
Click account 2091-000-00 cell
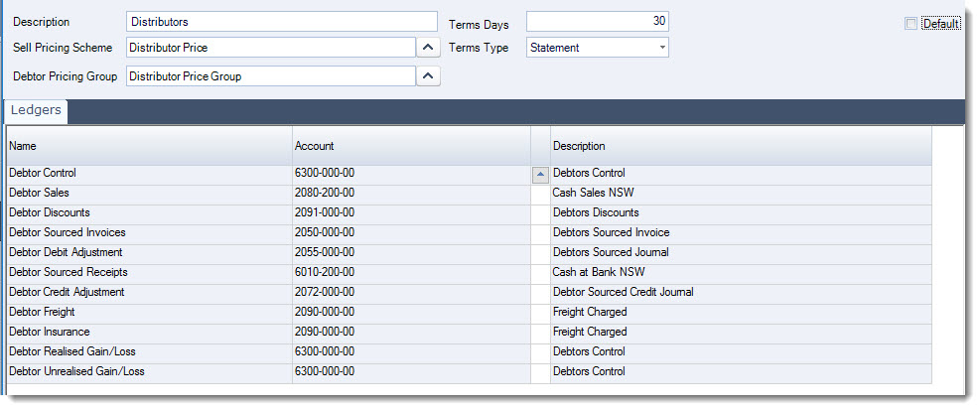pyautogui.click(x=411, y=212)
